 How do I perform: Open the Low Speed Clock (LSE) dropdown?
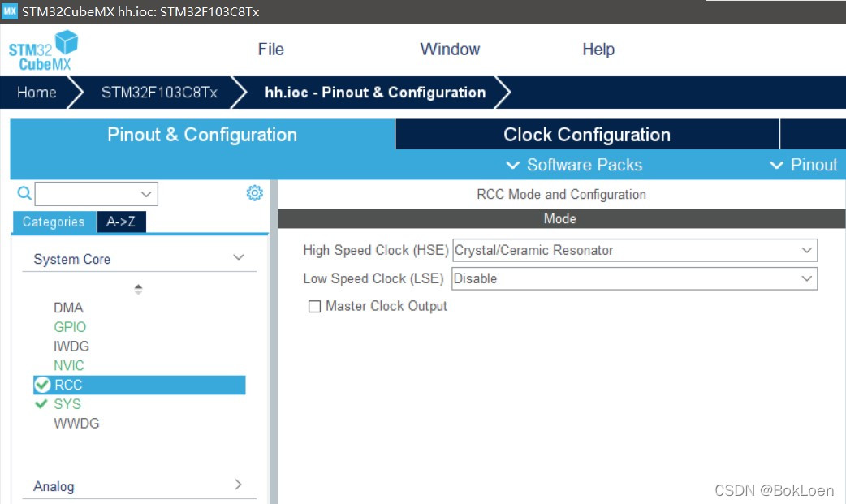(635, 278)
